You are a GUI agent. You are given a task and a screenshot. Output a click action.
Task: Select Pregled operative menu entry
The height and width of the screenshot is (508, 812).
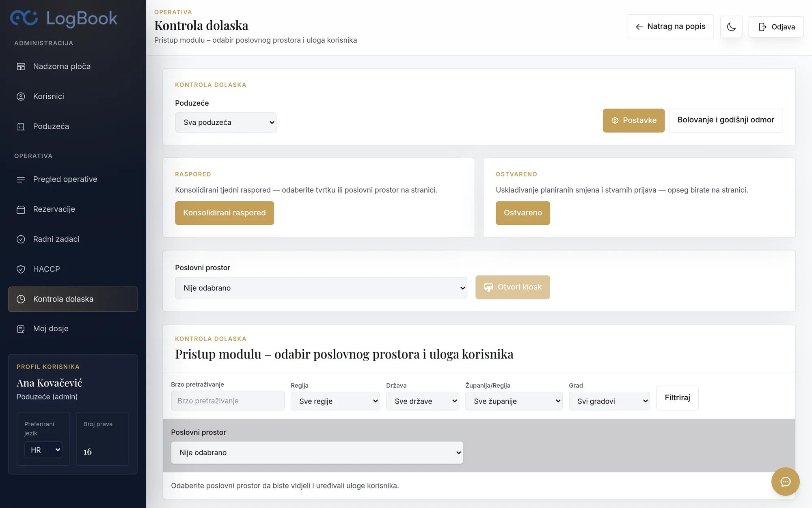tap(73, 179)
